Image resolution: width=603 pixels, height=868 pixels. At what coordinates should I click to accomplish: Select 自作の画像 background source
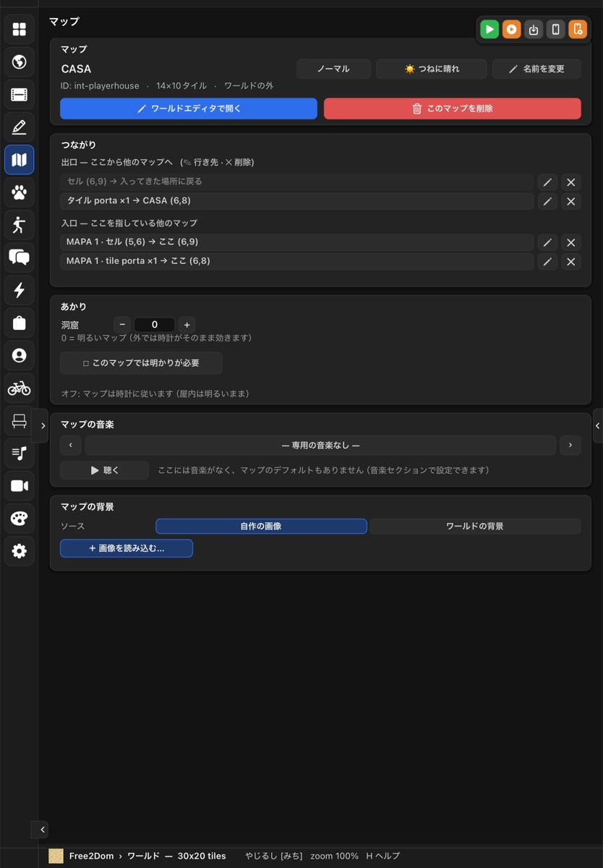261,527
